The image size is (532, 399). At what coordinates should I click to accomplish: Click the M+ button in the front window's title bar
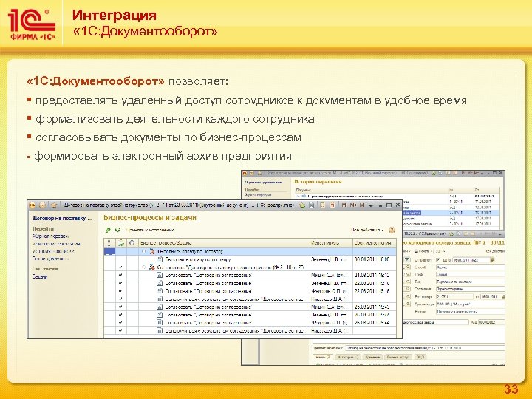click(x=353, y=205)
